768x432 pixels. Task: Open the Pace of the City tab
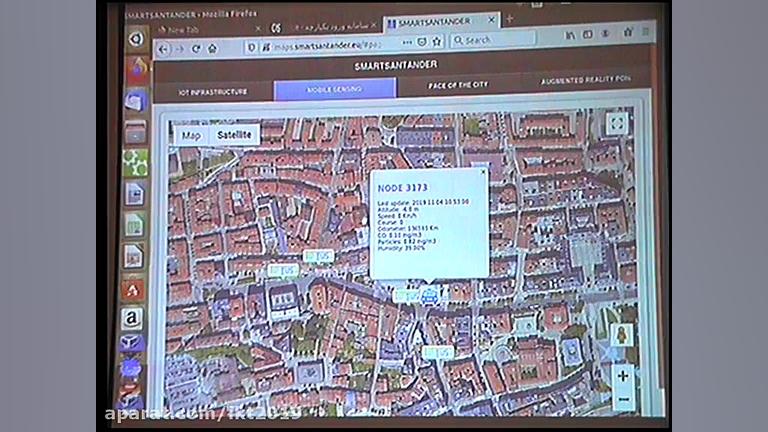tap(458, 85)
